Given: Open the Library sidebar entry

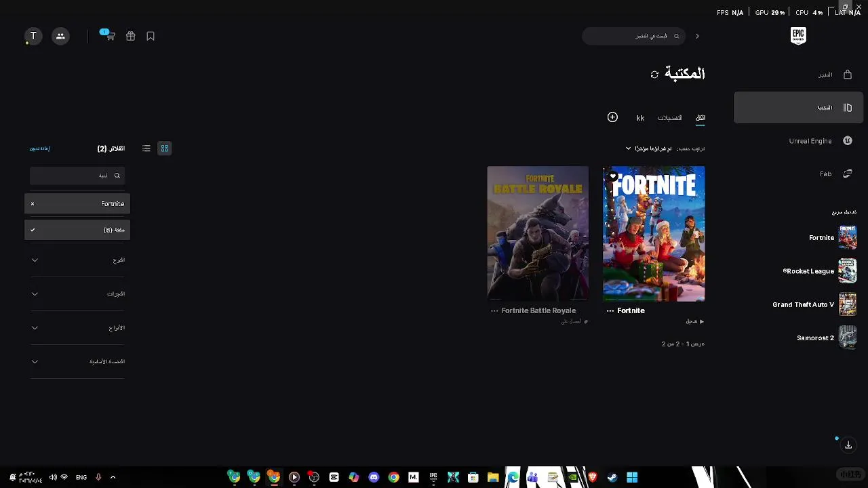Looking at the screenshot, I should click(x=798, y=108).
